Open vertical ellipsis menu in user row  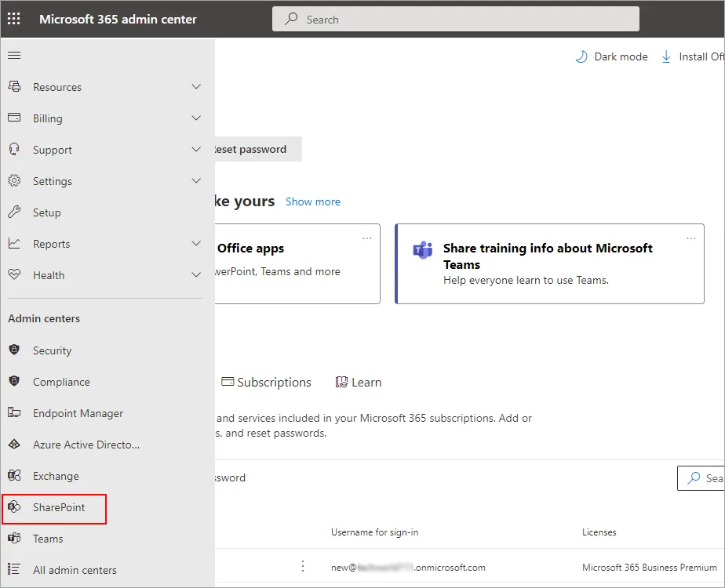coord(302,566)
